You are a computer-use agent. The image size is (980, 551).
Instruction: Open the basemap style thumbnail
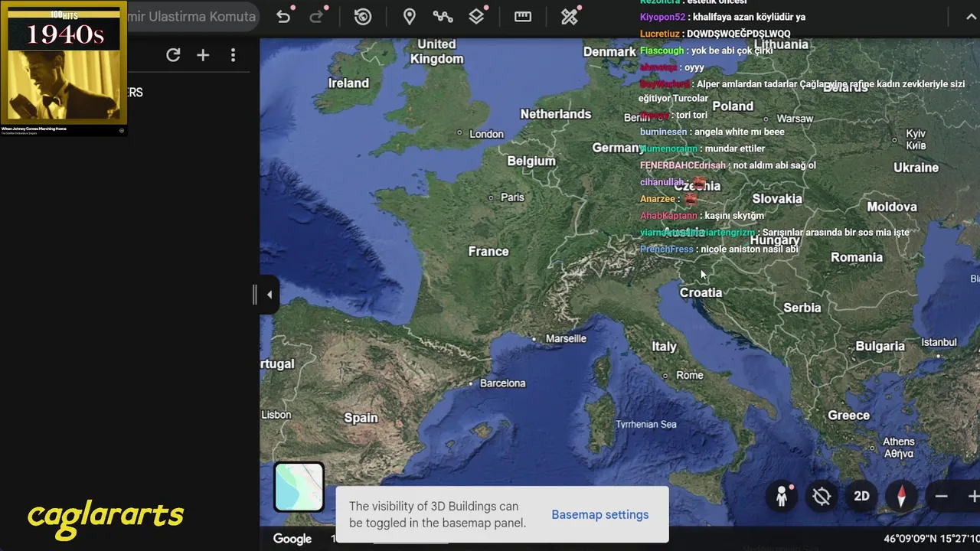point(299,487)
